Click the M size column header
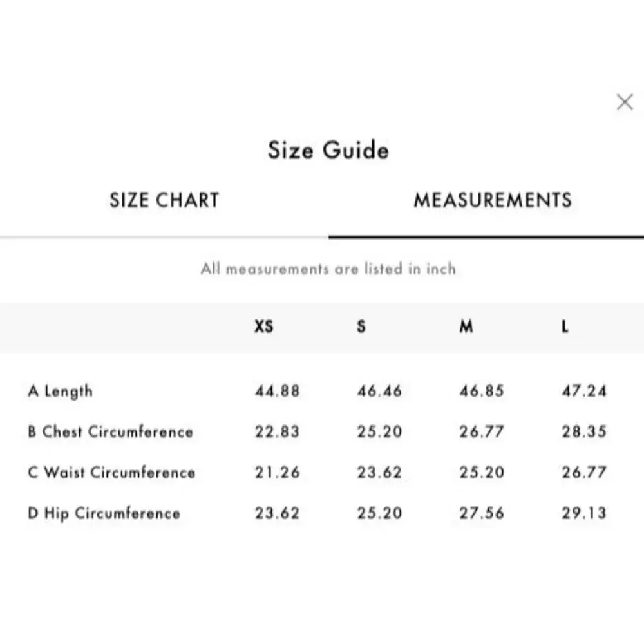 click(x=466, y=327)
